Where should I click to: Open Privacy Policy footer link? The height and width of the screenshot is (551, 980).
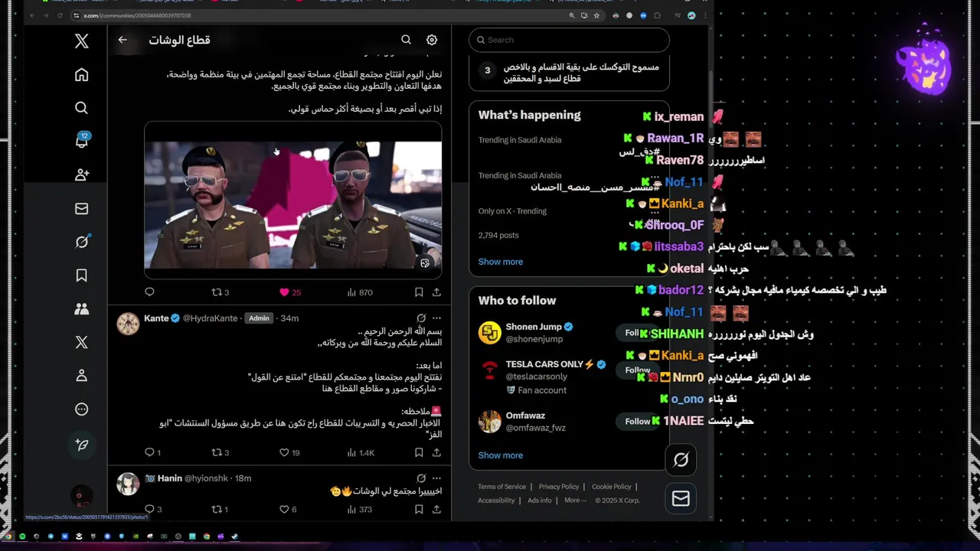(559, 487)
